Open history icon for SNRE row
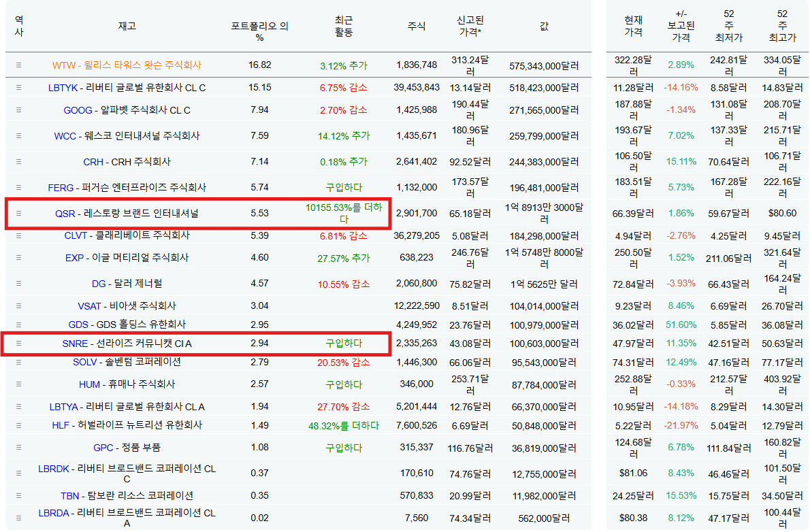This screenshot has height=532, width=810. [19, 344]
